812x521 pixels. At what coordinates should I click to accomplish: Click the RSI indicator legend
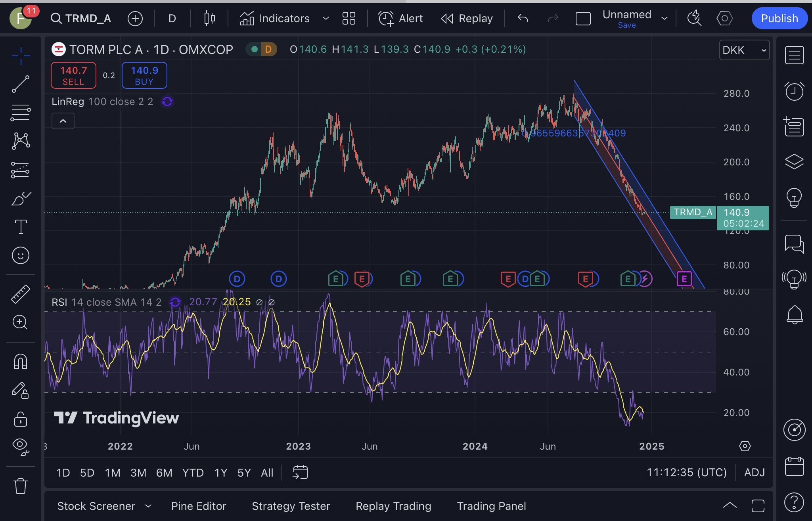pyautogui.click(x=106, y=302)
